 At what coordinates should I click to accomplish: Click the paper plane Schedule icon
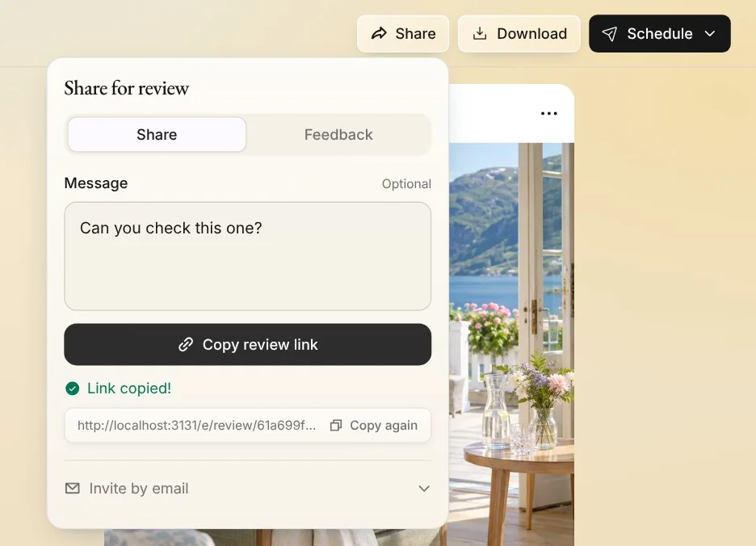tap(610, 34)
